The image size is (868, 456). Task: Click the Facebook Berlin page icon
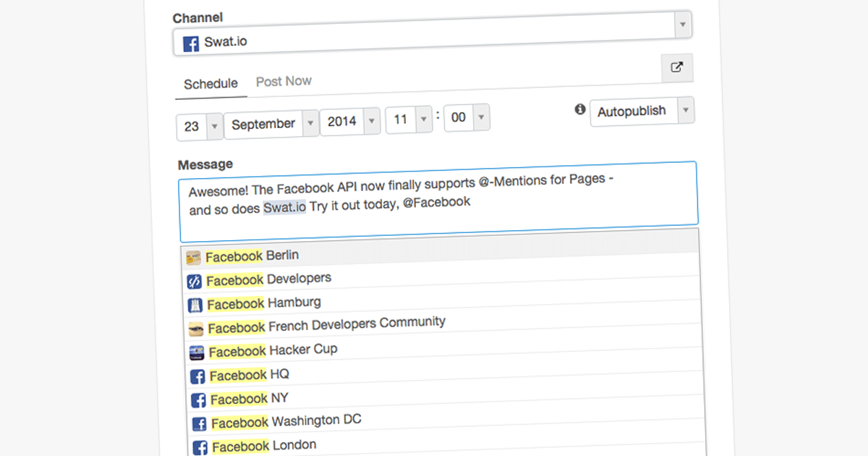pyautogui.click(x=193, y=258)
